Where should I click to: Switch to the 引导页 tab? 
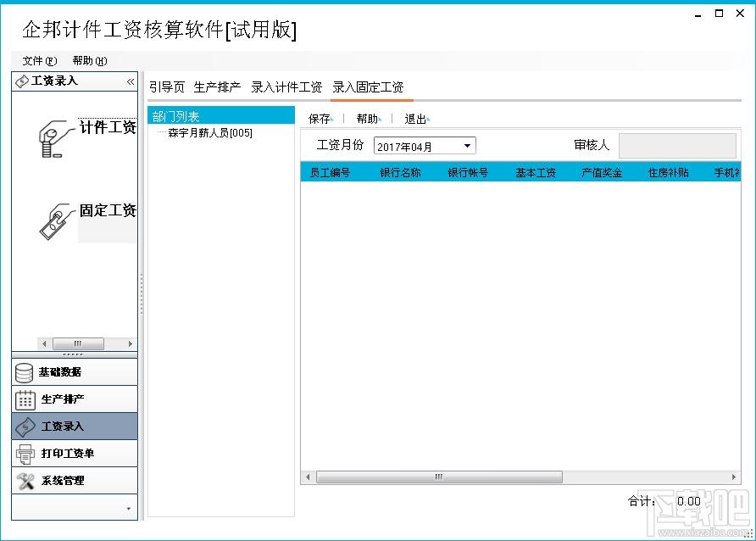tap(167, 86)
